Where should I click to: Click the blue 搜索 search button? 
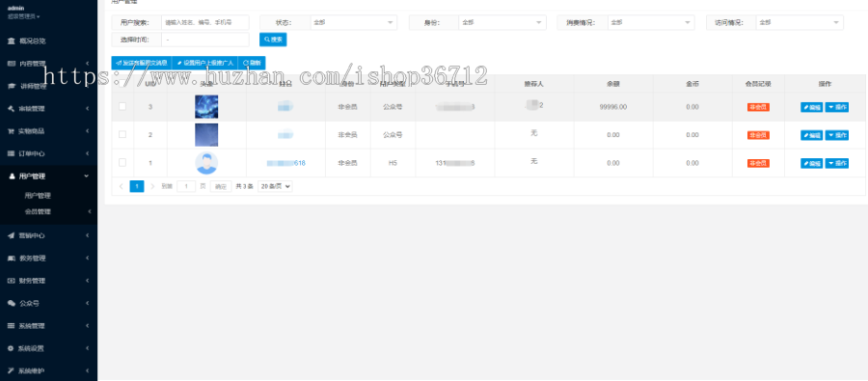[273, 40]
